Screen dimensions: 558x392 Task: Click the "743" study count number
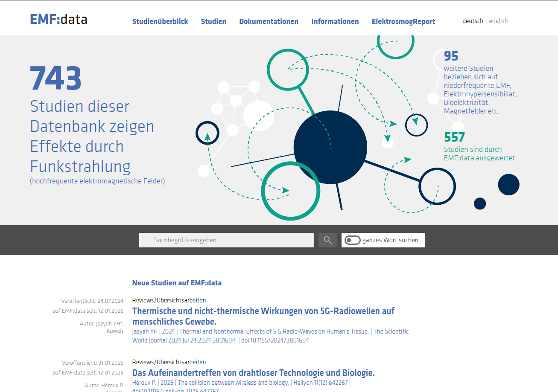pos(56,78)
